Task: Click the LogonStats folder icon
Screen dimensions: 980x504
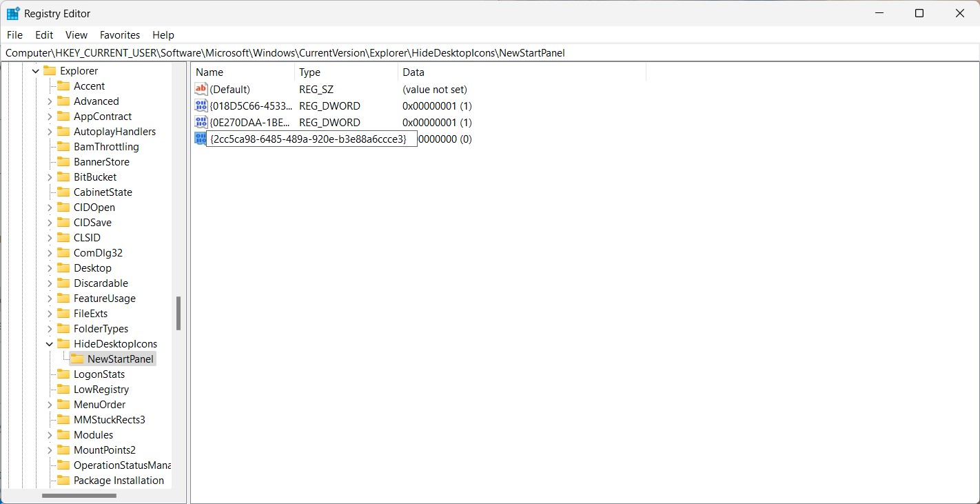Action: [x=63, y=374]
